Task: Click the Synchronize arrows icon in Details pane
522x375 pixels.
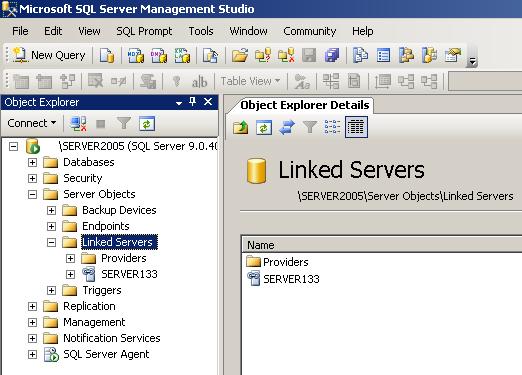Action: tap(287, 127)
